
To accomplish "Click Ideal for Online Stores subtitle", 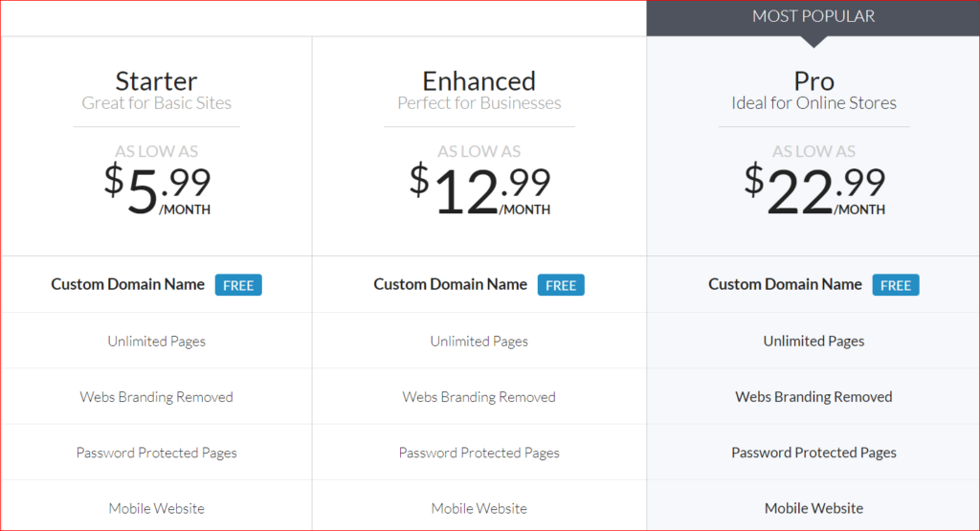I will 813,103.
